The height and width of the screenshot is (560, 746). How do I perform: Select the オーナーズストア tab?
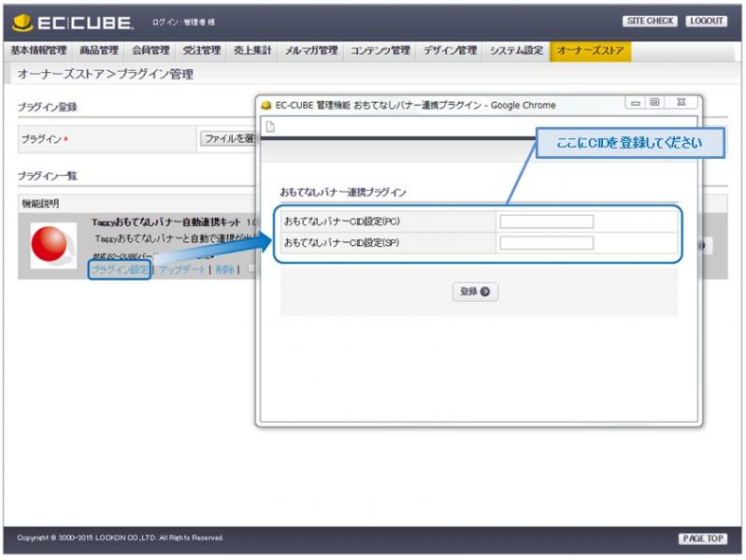[x=591, y=50]
